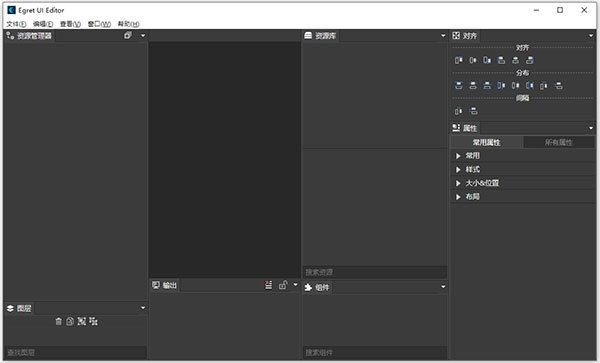Click the distribute horizontal centers icon

(x=515, y=85)
